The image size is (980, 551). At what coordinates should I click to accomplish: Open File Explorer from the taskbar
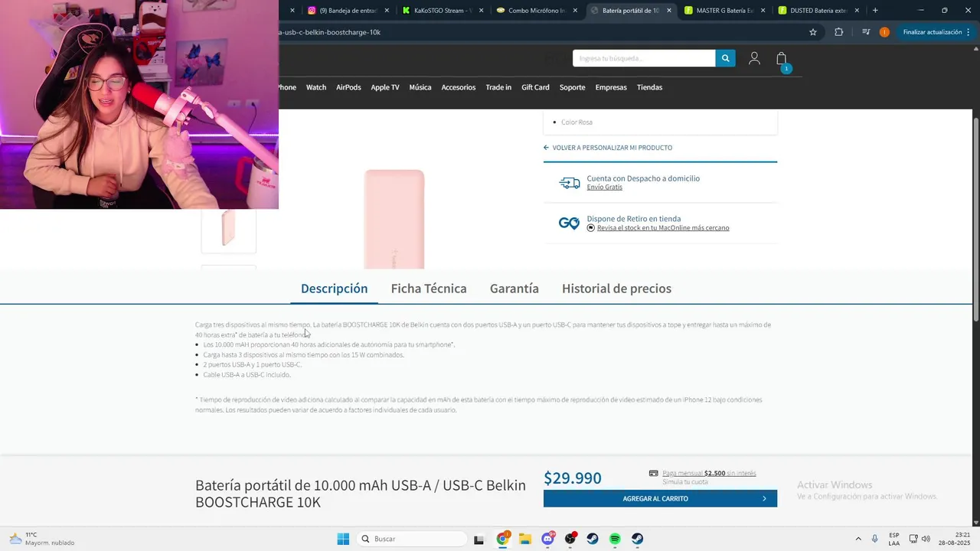(525, 539)
